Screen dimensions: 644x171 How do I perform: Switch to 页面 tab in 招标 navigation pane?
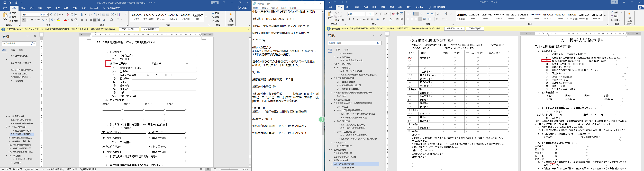click(13, 50)
